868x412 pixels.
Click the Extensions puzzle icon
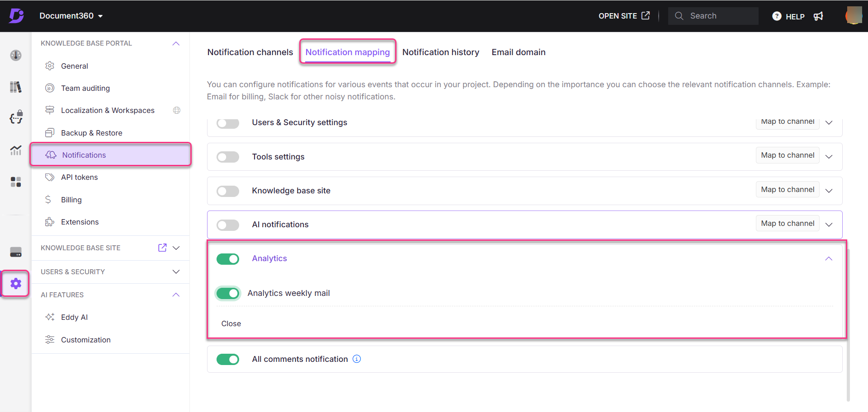tap(50, 222)
